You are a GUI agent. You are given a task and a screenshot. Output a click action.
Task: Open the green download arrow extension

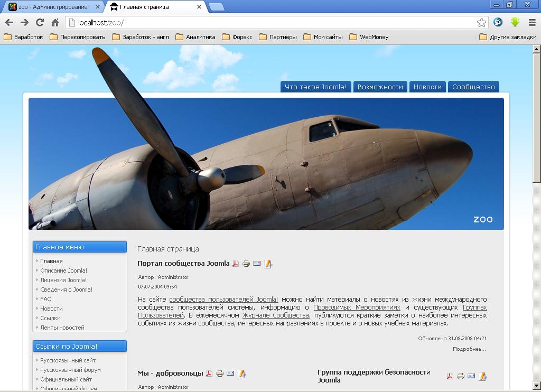515,22
